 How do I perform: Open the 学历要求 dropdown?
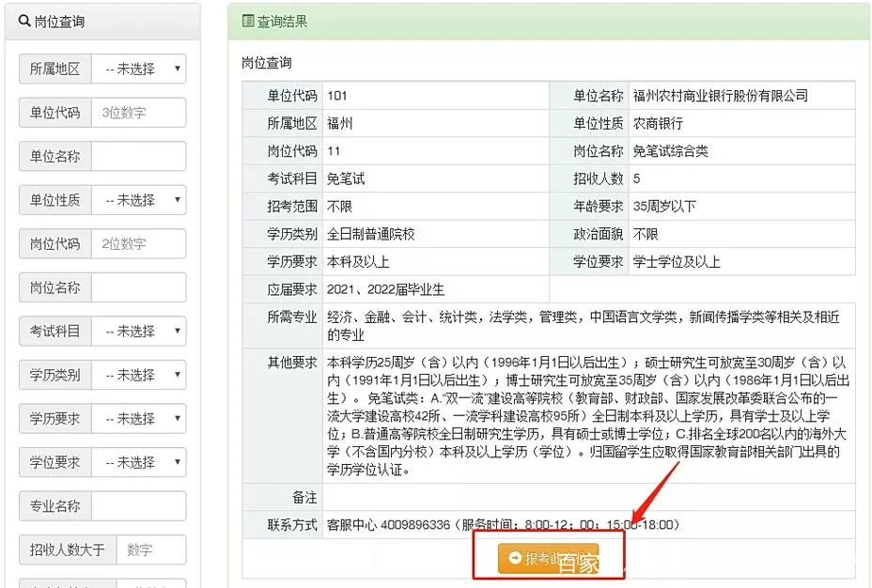138,419
